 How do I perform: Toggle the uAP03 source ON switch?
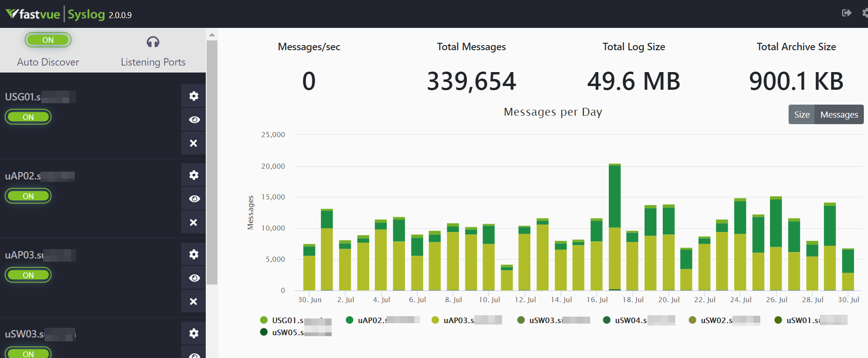pos(28,275)
